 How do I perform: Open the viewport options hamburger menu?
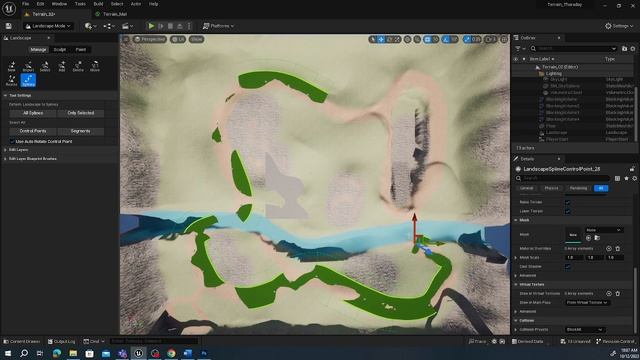pyautogui.click(x=126, y=39)
